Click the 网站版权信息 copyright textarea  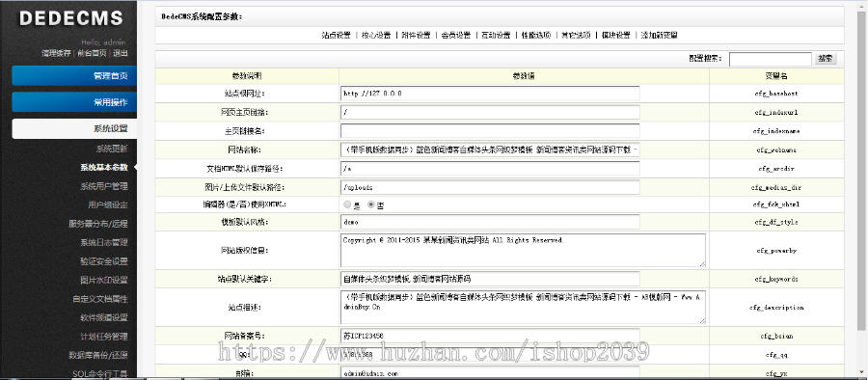pos(523,251)
